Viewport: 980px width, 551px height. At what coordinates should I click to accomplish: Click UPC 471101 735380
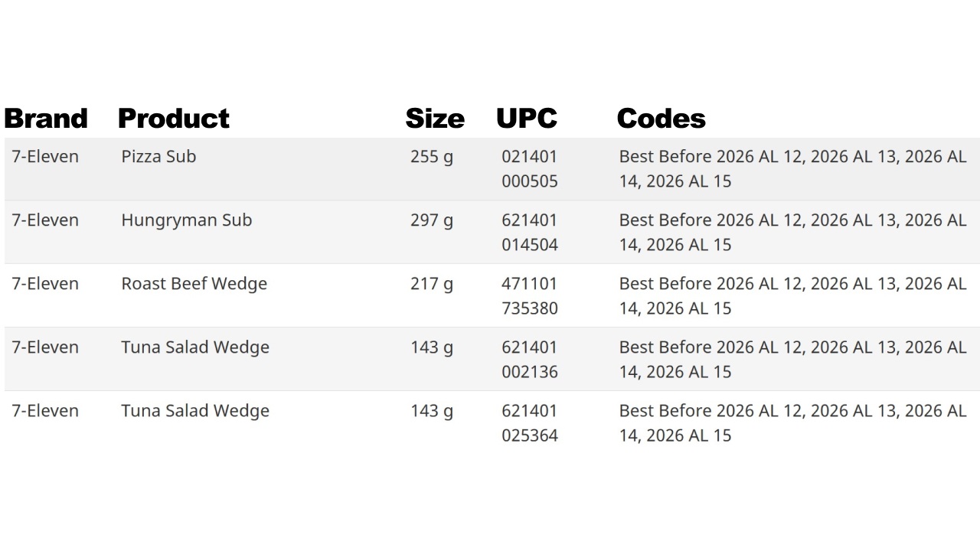pos(530,295)
